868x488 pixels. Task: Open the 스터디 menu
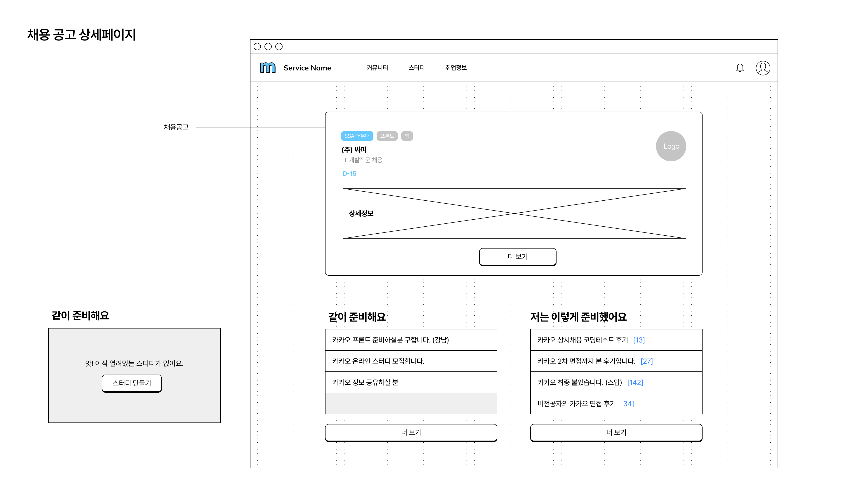(416, 68)
